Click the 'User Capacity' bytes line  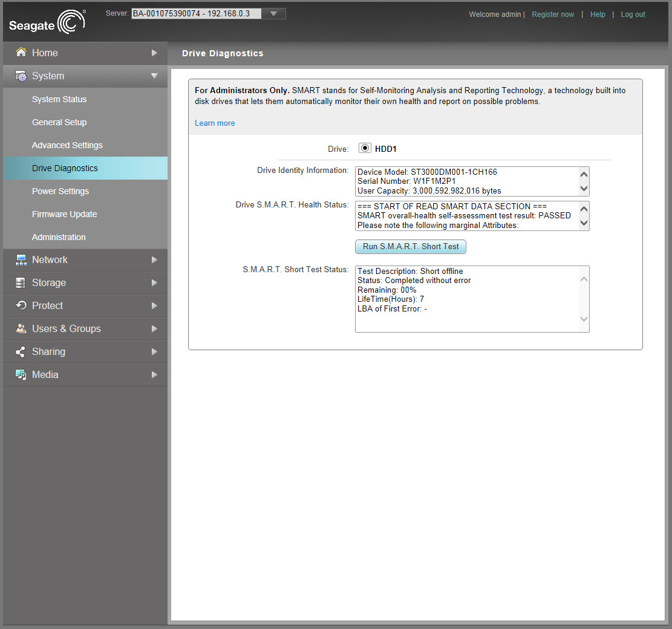tap(429, 191)
